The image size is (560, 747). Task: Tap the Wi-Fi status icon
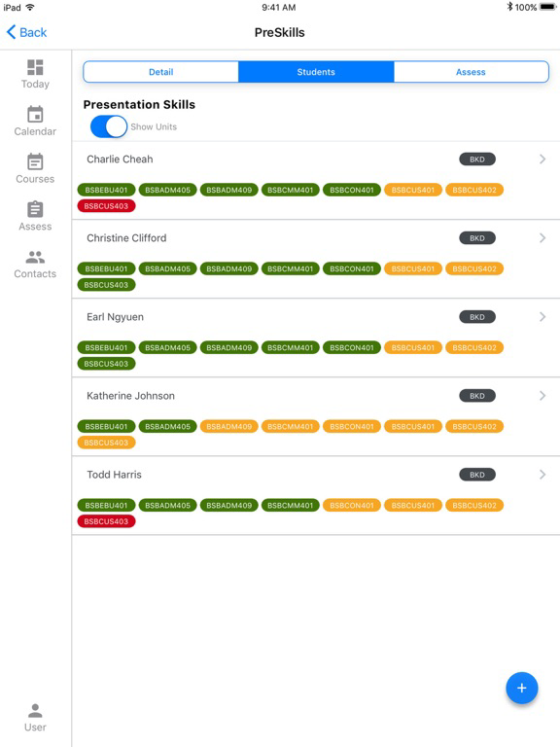(30, 7)
